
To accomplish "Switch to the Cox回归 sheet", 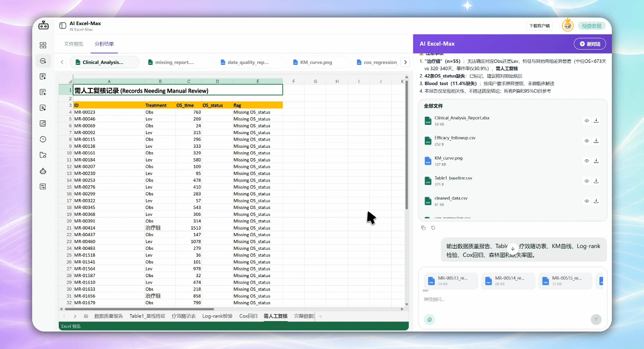I will pos(248,316).
